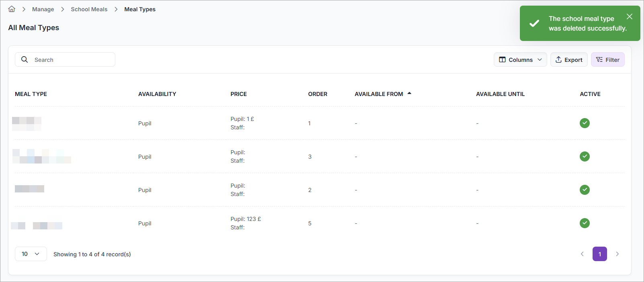This screenshot has width=644, height=282.
Task: Sort ascending via Available From arrow
Action: [x=409, y=93]
